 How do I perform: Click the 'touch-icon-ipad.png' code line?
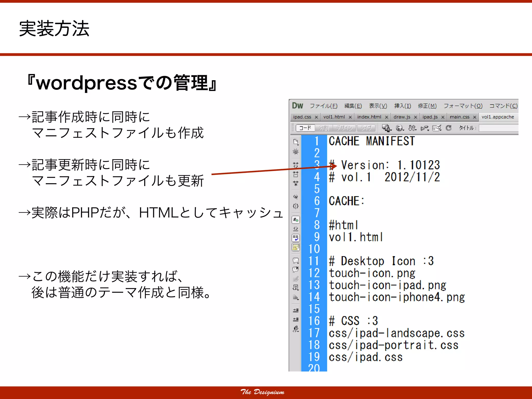387,285
